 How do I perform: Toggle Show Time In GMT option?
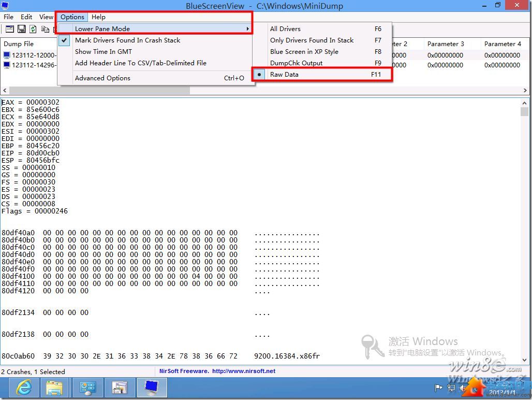(156, 52)
